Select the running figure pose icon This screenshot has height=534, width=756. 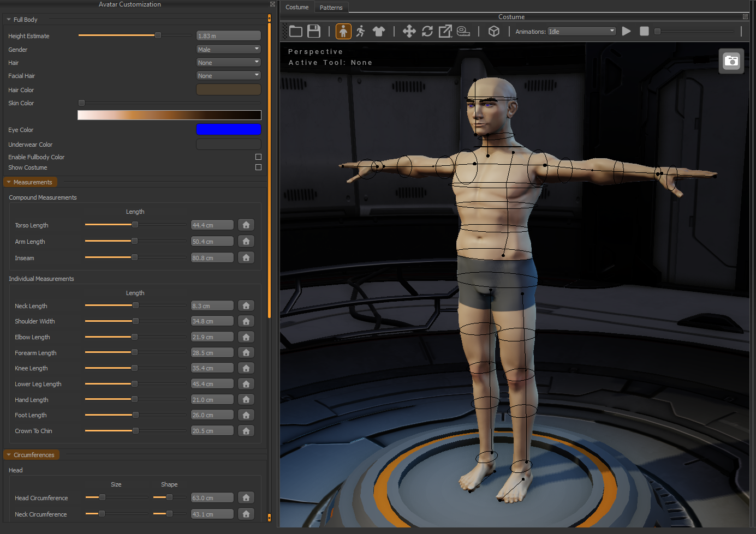pos(360,31)
